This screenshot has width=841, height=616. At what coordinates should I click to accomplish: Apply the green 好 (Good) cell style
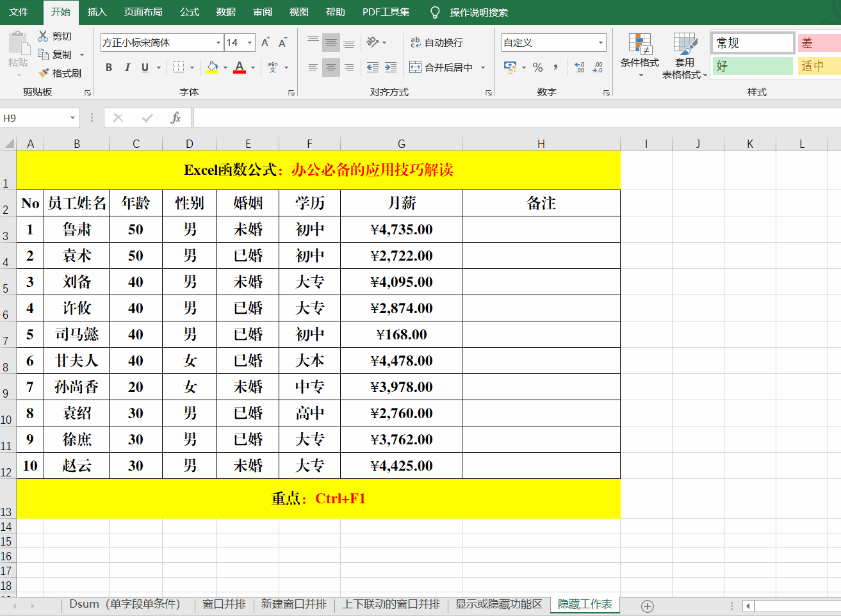[x=753, y=66]
